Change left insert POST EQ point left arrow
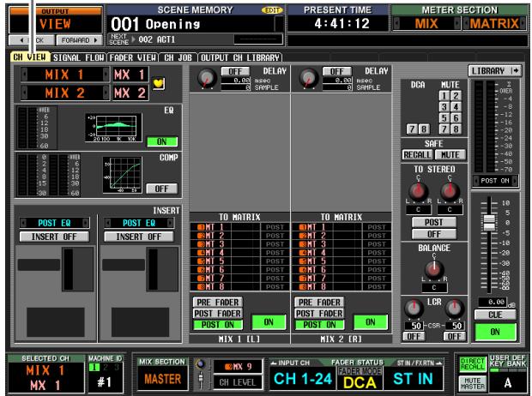 [x=23, y=223]
